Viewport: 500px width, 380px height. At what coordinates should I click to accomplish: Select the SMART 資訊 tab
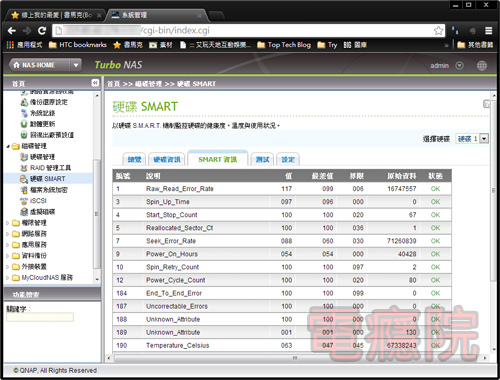pos(218,159)
